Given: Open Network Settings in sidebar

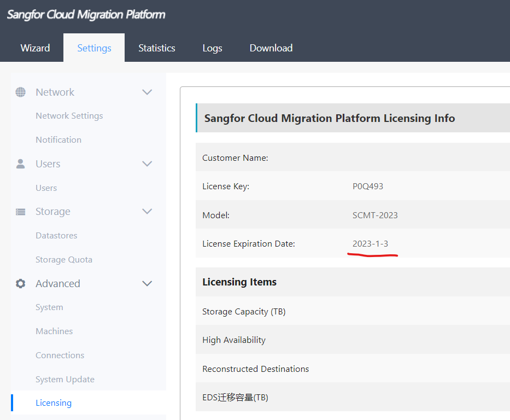Looking at the screenshot, I should click(69, 116).
